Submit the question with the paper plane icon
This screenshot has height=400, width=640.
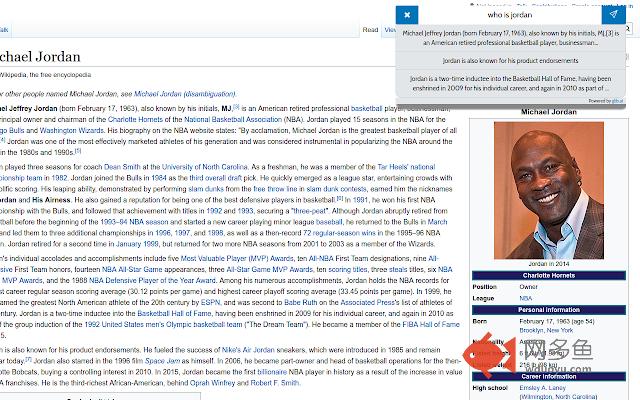click(613, 15)
